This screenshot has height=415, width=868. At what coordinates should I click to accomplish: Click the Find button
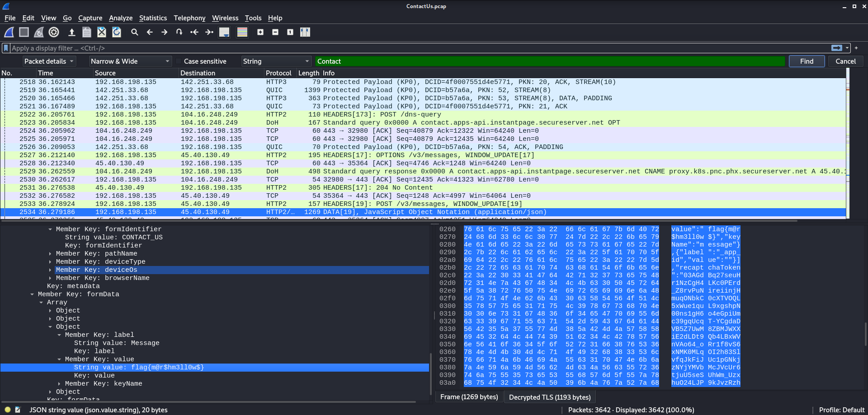[807, 61]
